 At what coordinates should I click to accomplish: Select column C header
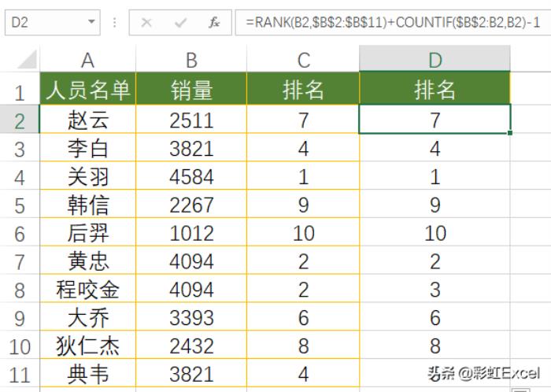[x=303, y=60]
